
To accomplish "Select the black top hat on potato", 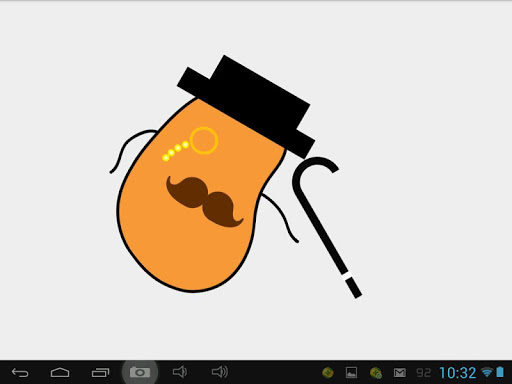I will coord(246,107).
